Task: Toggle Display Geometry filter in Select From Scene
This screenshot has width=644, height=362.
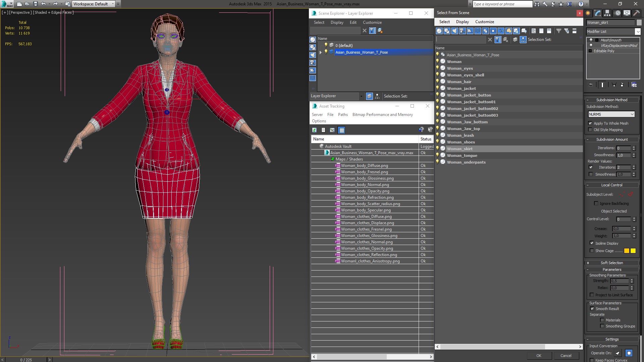Action: click(439, 31)
